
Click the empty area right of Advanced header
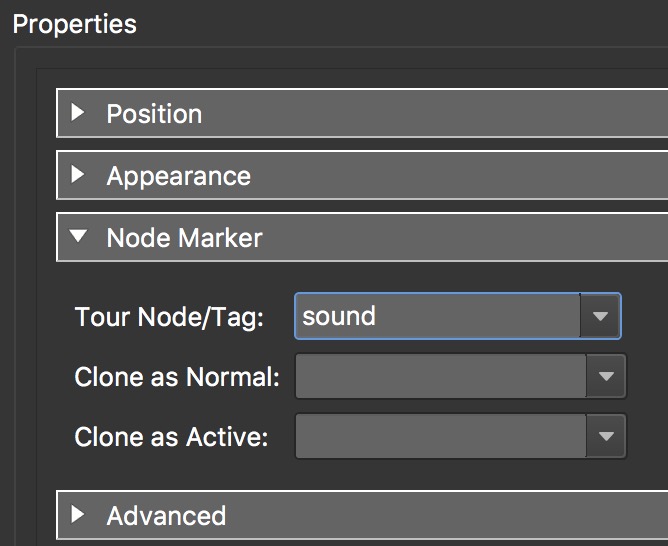click(x=450, y=516)
